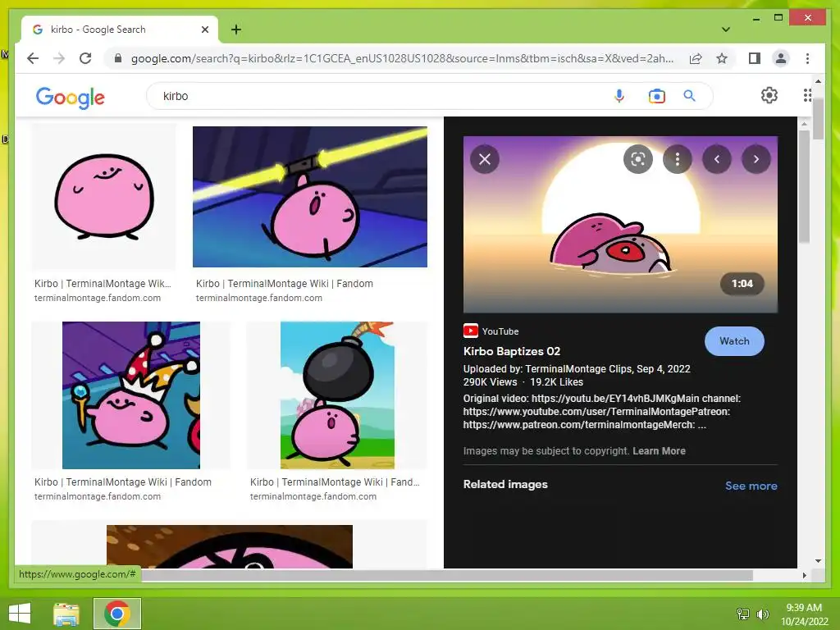Image resolution: width=840 pixels, height=630 pixels.
Task: Select the kirbo - Google Search tab
Action: pos(120,30)
